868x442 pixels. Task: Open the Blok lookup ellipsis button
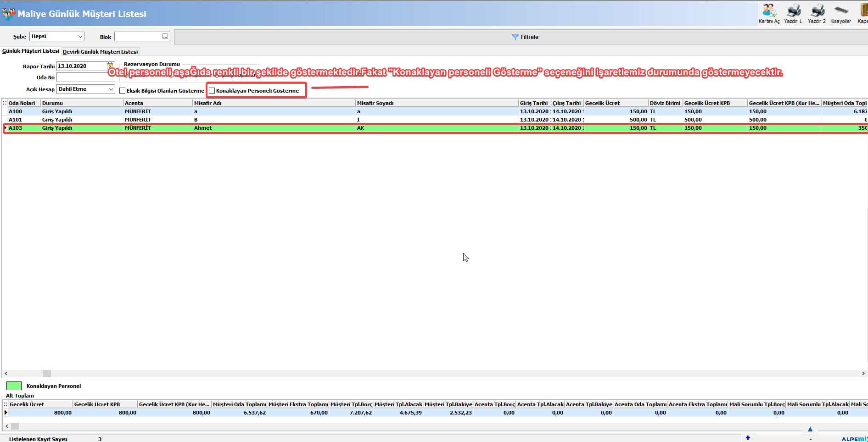[x=165, y=37]
